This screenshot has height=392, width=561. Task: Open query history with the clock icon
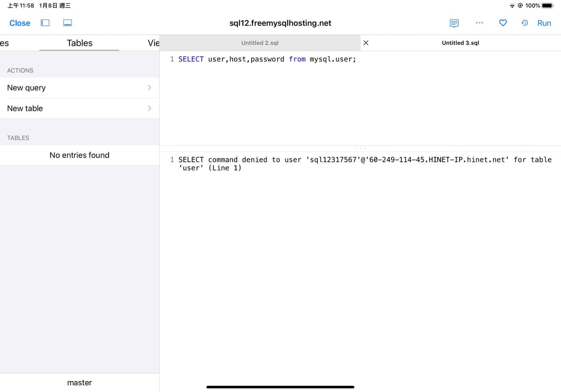tap(525, 23)
